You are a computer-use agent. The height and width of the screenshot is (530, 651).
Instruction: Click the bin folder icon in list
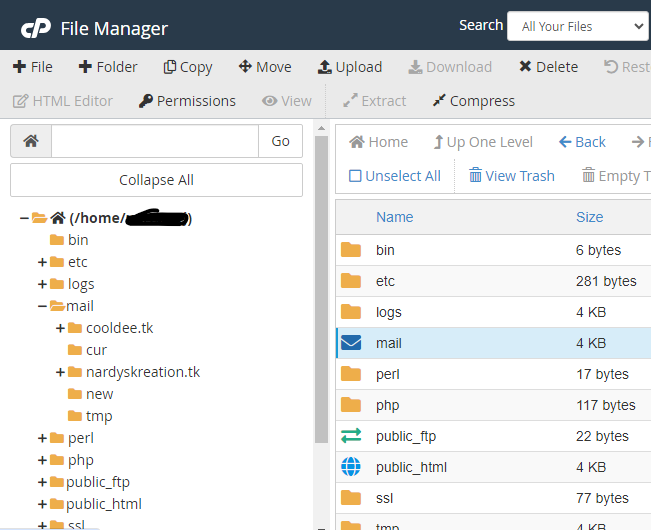click(x=351, y=250)
